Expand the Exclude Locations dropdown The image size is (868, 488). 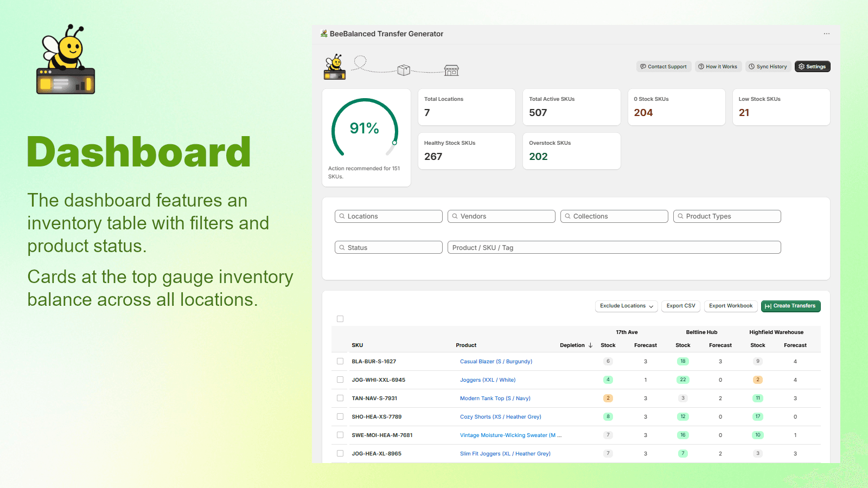(627, 306)
